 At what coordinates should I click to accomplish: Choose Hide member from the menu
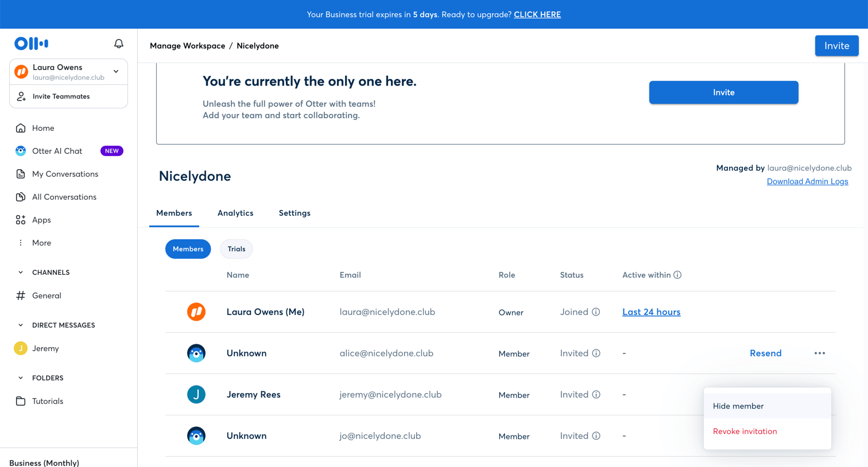[x=767, y=406]
